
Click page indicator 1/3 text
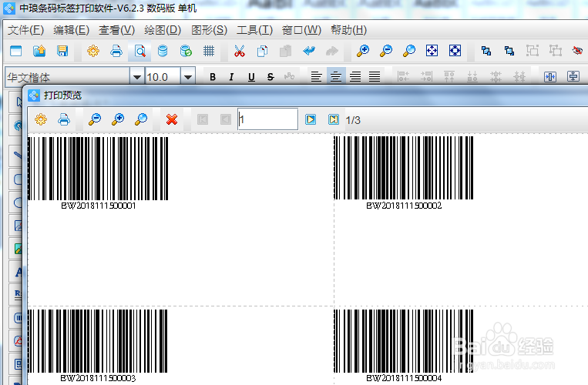(353, 120)
